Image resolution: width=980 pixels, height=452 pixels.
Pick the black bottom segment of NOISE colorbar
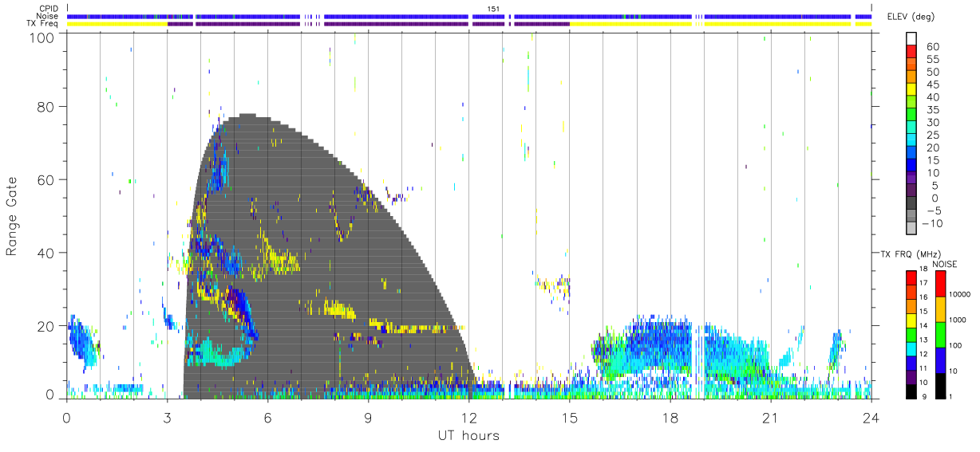(x=940, y=385)
